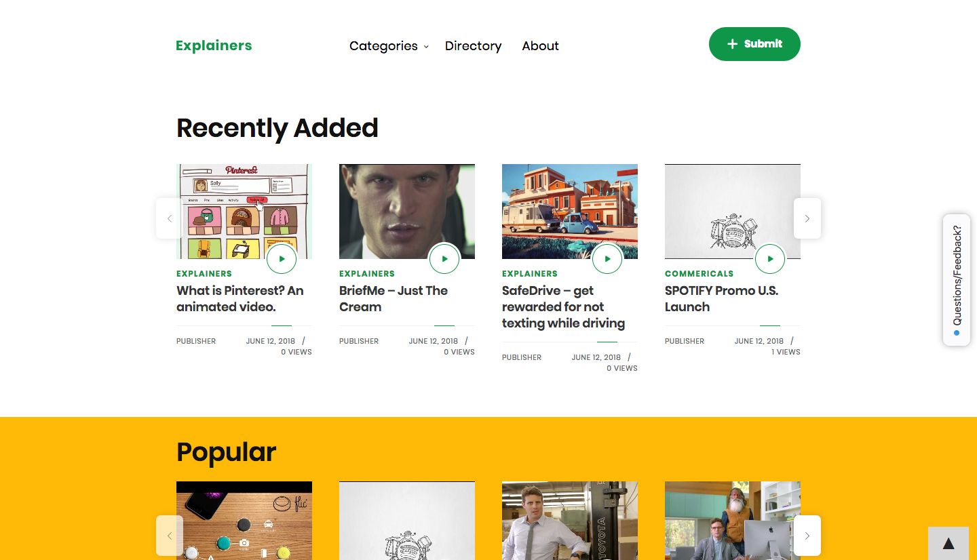Play the SafeDrive video
This screenshot has height=560, width=977.
point(607,258)
